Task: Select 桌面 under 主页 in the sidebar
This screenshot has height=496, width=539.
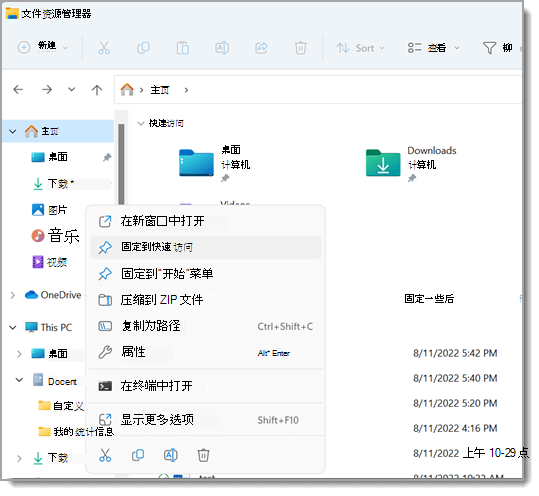Action: coord(58,157)
